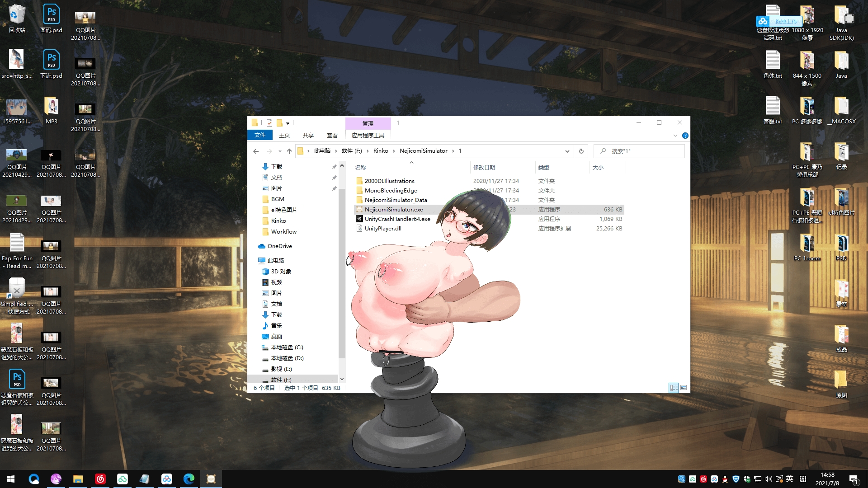Click the Forward arrow in File Explorer
Viewport: 868px width, 488px height.
pos(269,151)
